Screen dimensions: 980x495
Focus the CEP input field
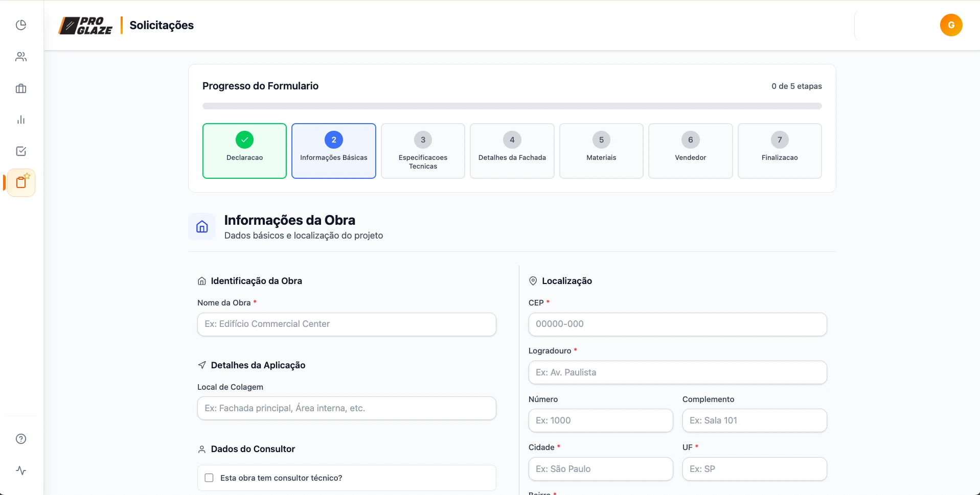pyautogui.click(x=677, y=324)
